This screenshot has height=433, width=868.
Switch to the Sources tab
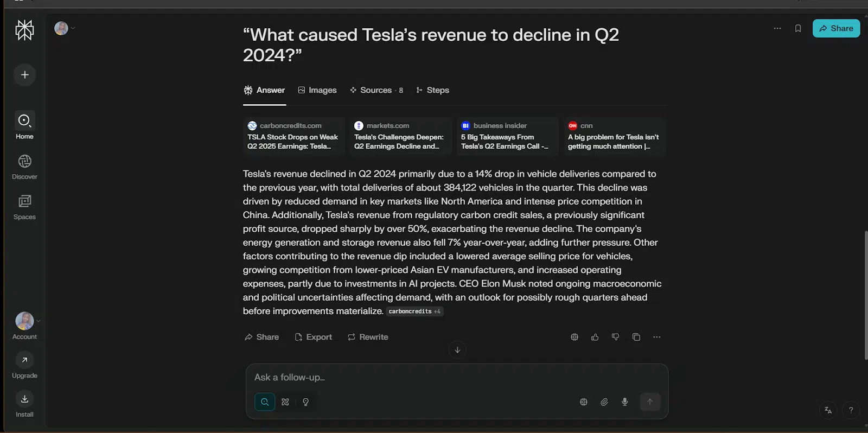[x=376, y=90]
